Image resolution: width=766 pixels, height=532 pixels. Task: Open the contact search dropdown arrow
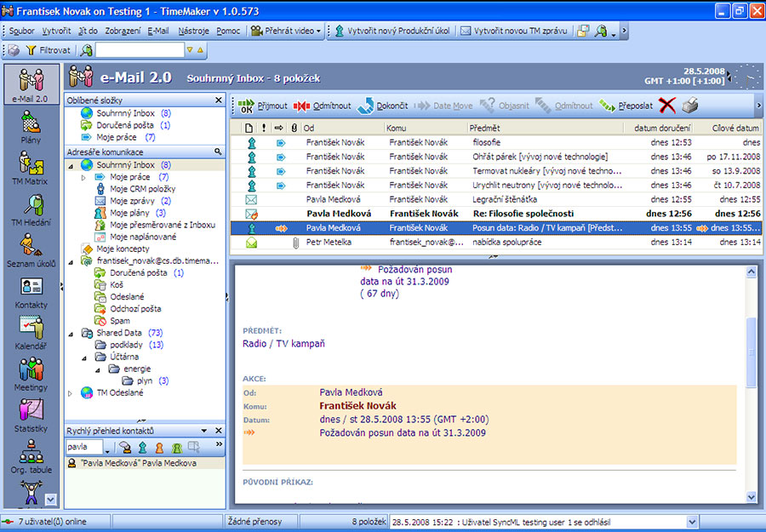tap(108, 448)
